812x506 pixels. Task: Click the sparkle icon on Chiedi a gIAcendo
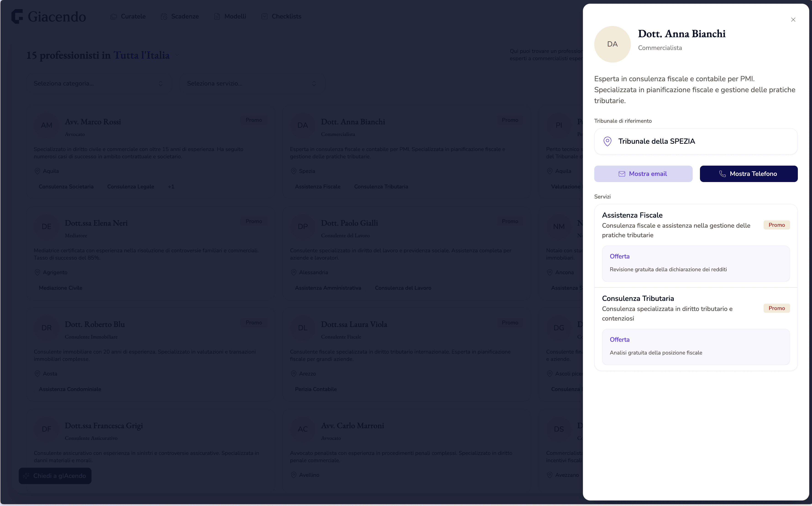pos(26,476)
